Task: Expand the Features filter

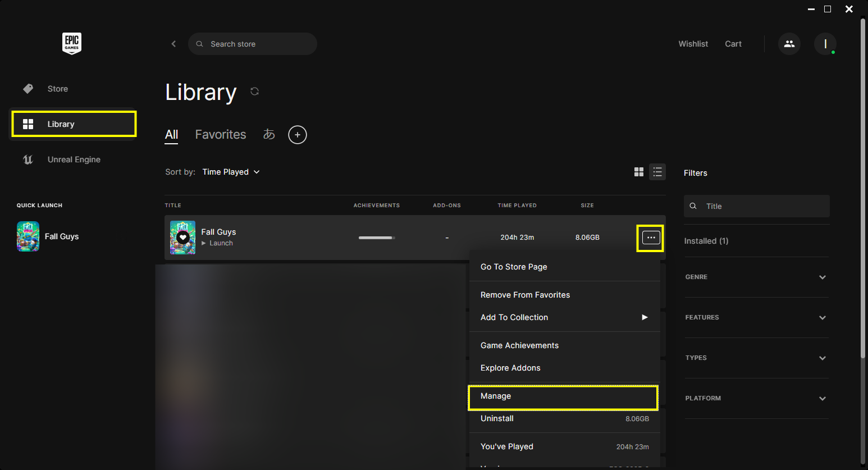Action: 756,317
